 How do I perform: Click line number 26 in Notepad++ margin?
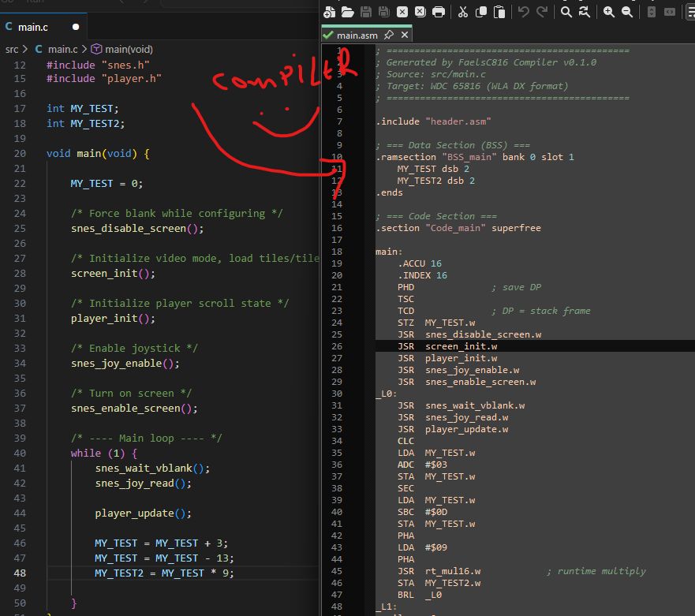tap(337, 346)
